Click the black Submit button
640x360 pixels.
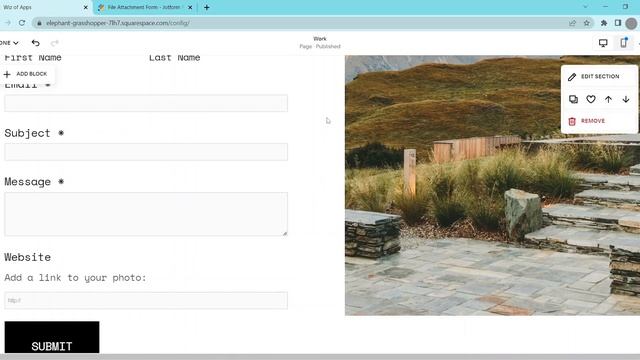pyautogui.click(x=52, y=337)
